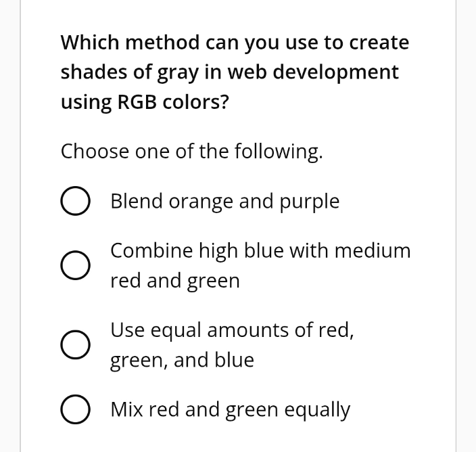The height and width of the screenshot is (452, 476).
Task: Click the 'Combine high blue with medium' text line
Action: coord(260,251)
